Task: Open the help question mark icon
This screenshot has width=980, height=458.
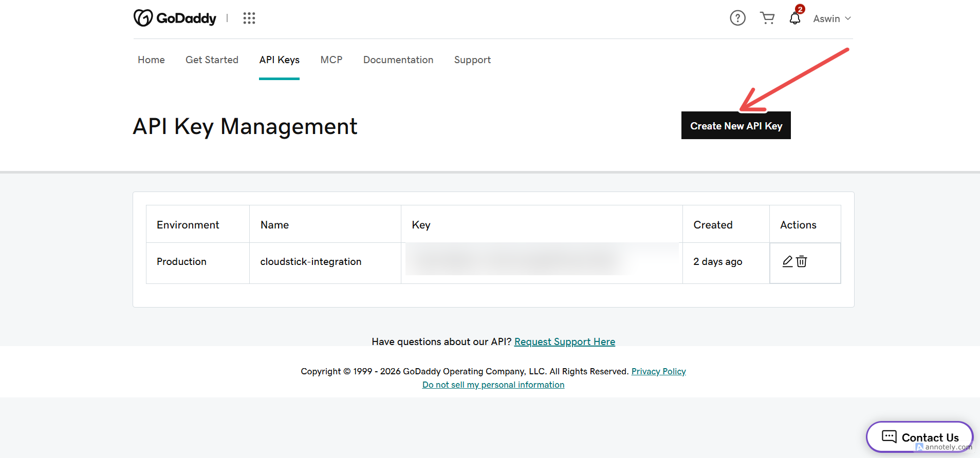Action: (x=737, y=18)
